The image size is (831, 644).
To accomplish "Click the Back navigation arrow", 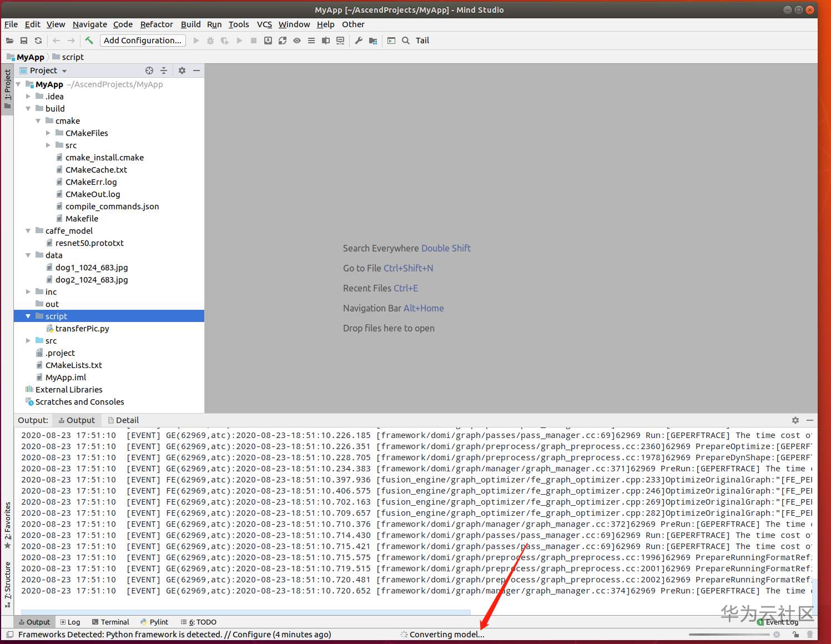I will (x=57, y=41).
